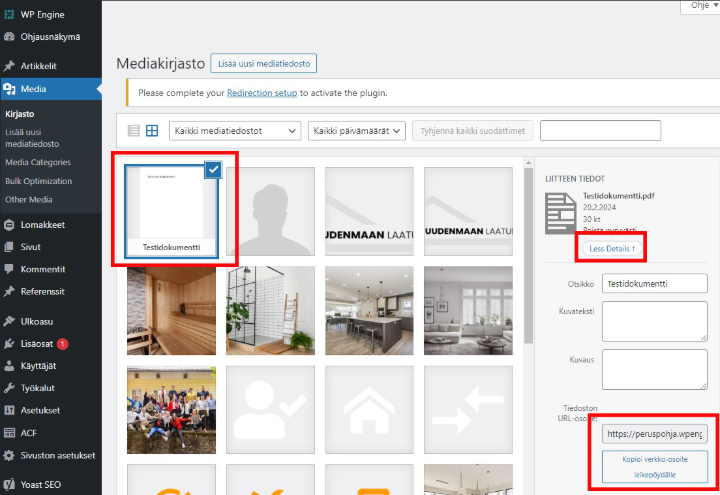The image size is (720, 495).
Task: Click the Asetukset settings icon
Action: coord(10,410)
